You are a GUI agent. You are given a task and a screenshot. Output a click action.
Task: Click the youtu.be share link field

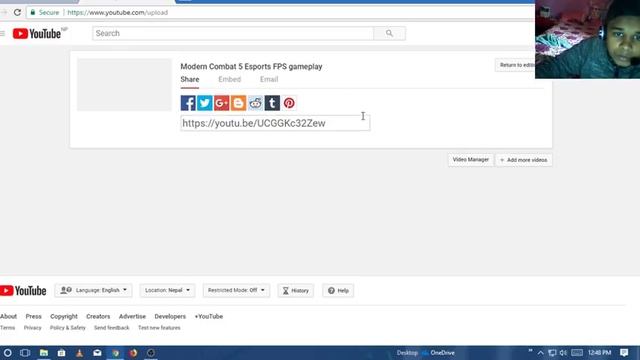point(275,123)
